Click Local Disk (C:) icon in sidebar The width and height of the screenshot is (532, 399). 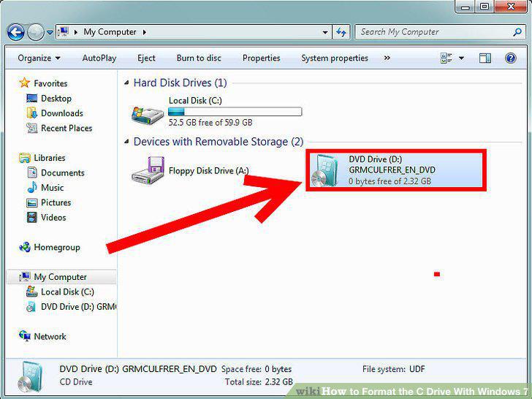coord(32,292)
